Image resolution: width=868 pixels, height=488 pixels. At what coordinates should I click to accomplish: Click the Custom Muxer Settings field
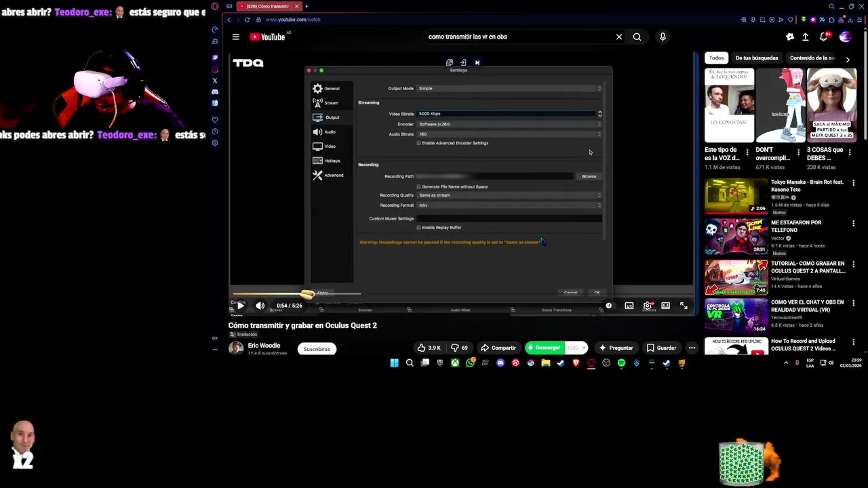click(x=509, y=218)
